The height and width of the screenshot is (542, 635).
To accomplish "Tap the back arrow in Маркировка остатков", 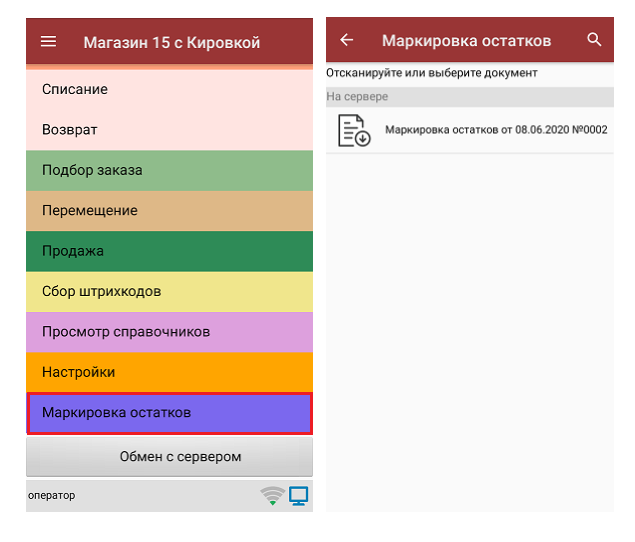I will point(347,40).
